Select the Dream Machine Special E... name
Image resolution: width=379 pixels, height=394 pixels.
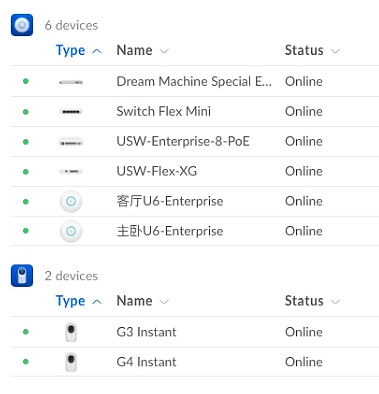194,81
